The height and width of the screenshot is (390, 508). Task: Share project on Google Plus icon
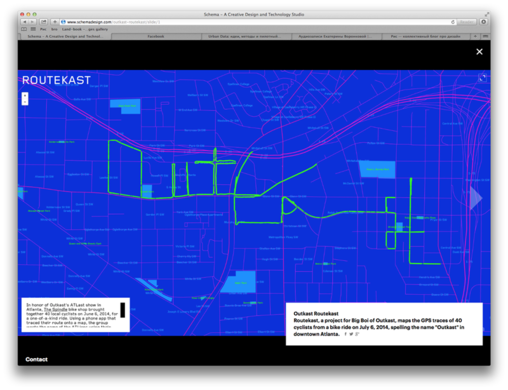click(357, 334)
